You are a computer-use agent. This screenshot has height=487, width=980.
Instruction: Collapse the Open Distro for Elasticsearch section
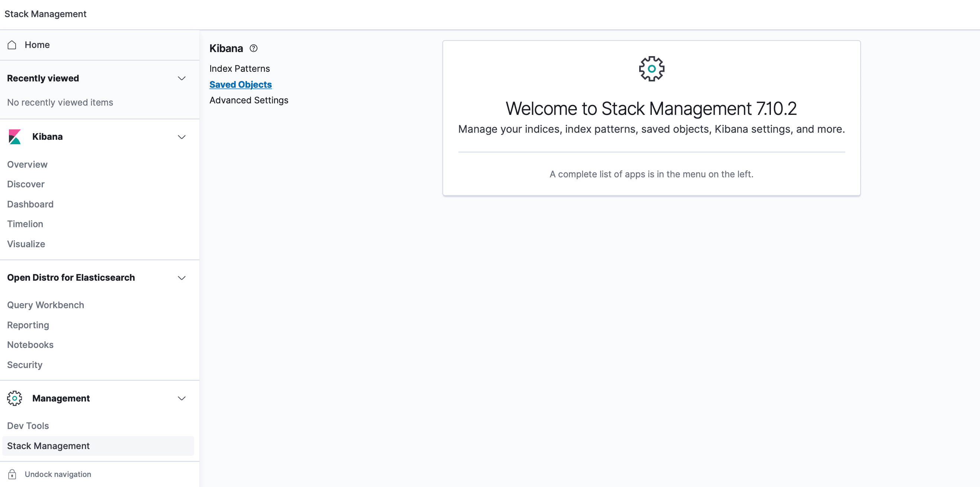[x=182, y=278]
